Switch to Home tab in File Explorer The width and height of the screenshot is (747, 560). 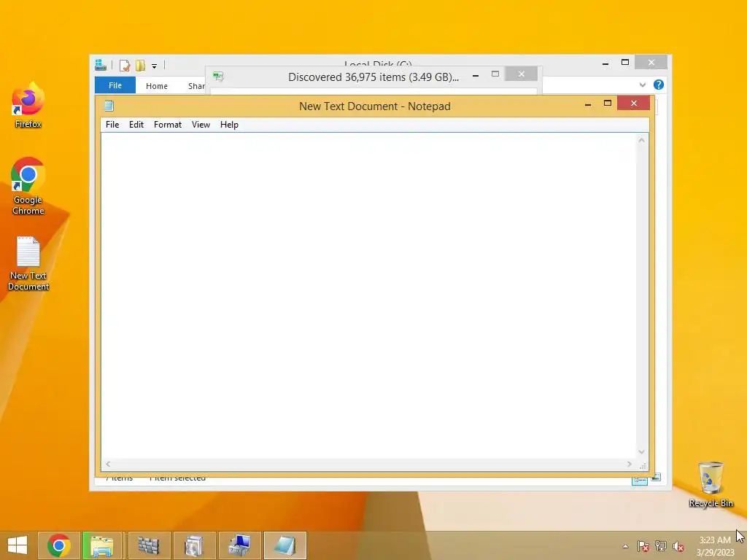click(x=157, y=86)
